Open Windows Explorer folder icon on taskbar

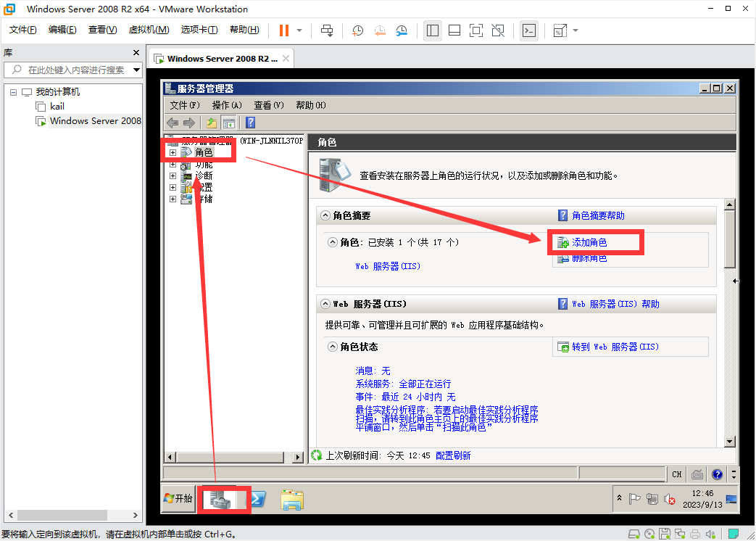tap(291, 498)
